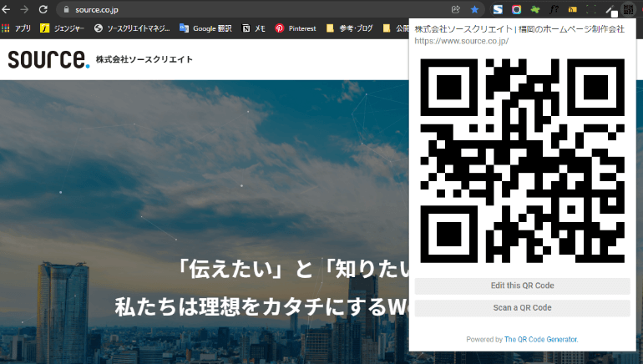Toggle the QR code generator extension

pyautogui.click(x=628, y=9)
